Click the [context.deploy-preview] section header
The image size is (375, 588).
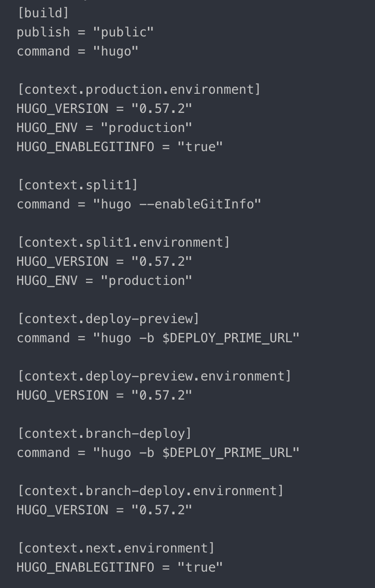click(108, 319)
